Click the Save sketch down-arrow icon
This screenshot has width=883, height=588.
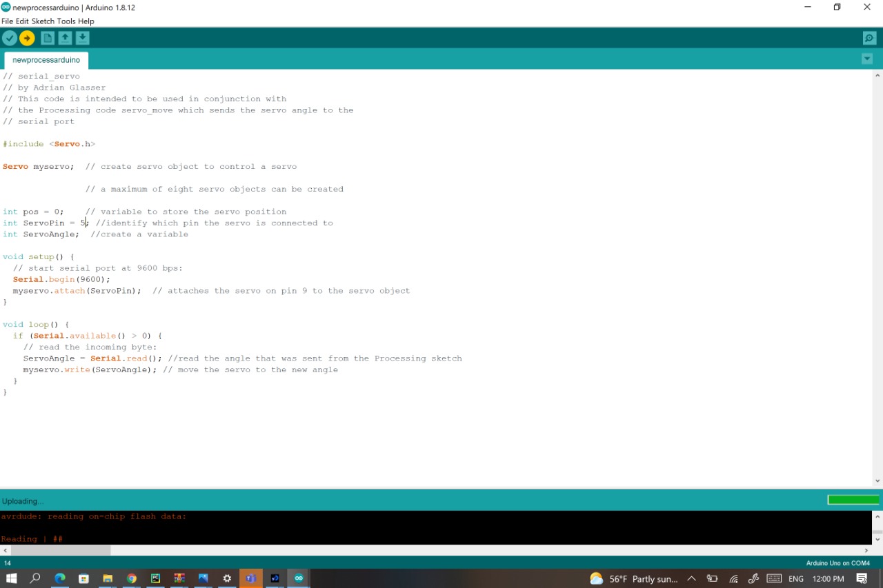click(x=82, y=39)
